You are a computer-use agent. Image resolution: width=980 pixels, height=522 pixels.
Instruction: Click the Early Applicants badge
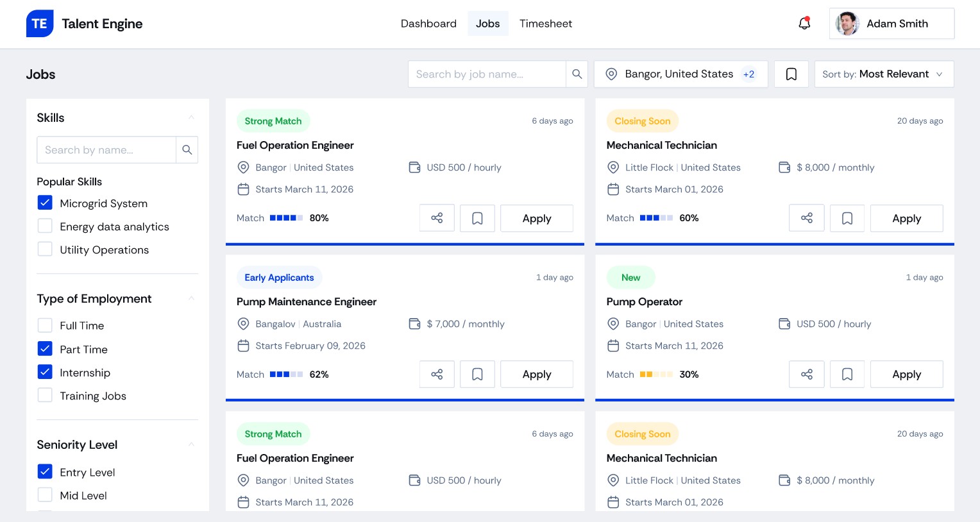pos(279,277)
